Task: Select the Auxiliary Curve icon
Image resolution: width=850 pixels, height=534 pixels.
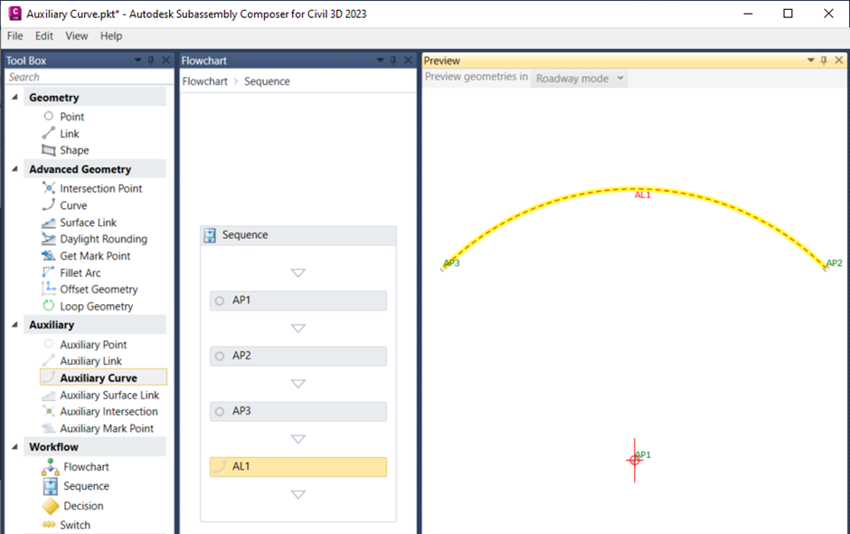Action: tap(49, 377)
